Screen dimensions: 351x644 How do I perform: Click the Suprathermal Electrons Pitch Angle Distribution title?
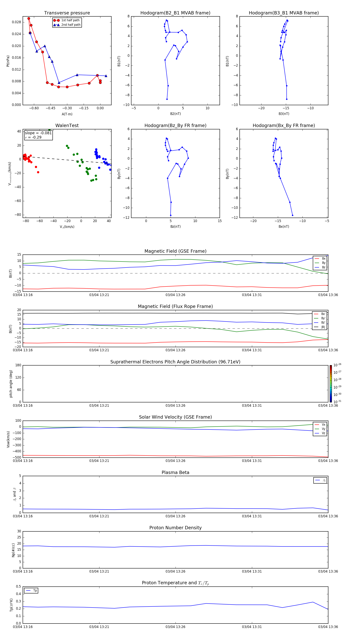175,362
